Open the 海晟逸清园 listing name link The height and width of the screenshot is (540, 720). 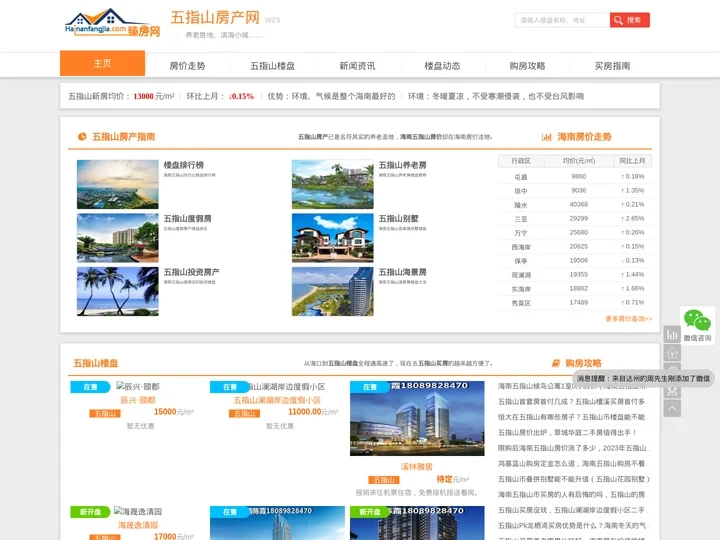coord(138,525)
